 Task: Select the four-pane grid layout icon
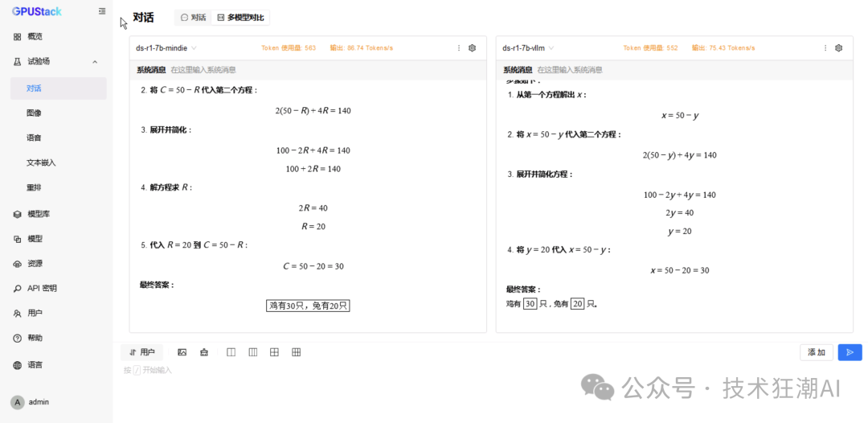(x=274, y=352)
